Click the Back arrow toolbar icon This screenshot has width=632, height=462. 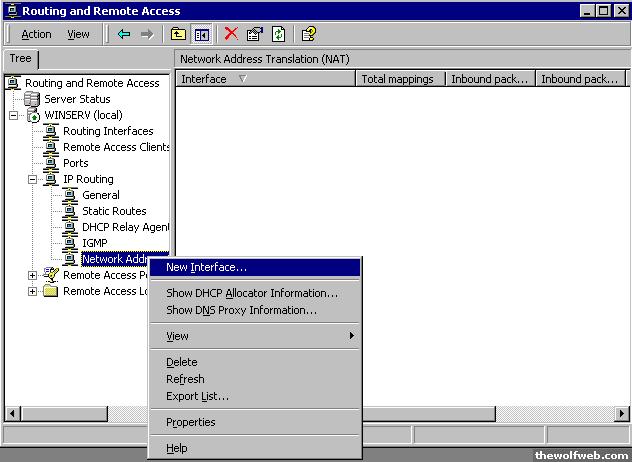coord(124,34)
